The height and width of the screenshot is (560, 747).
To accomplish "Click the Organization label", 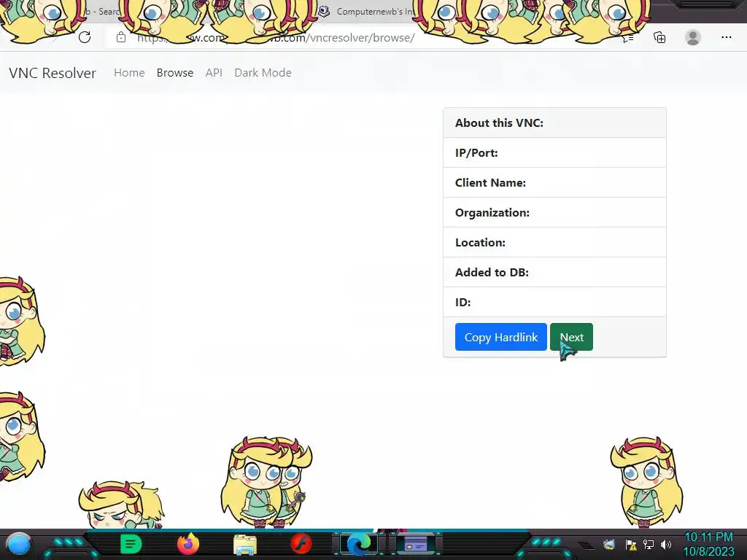I will coord(492,213).
